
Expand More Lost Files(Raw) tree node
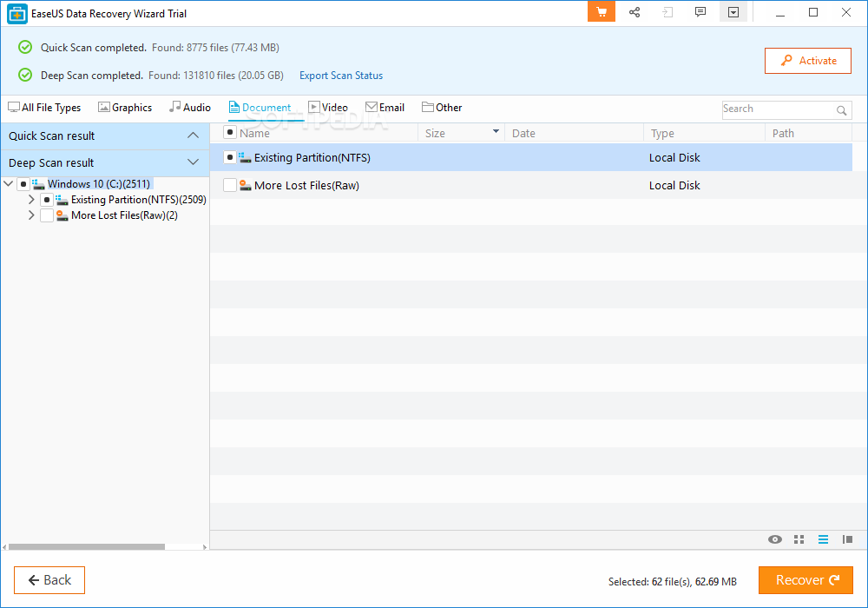pyautogui.click(x=31, y=215)
